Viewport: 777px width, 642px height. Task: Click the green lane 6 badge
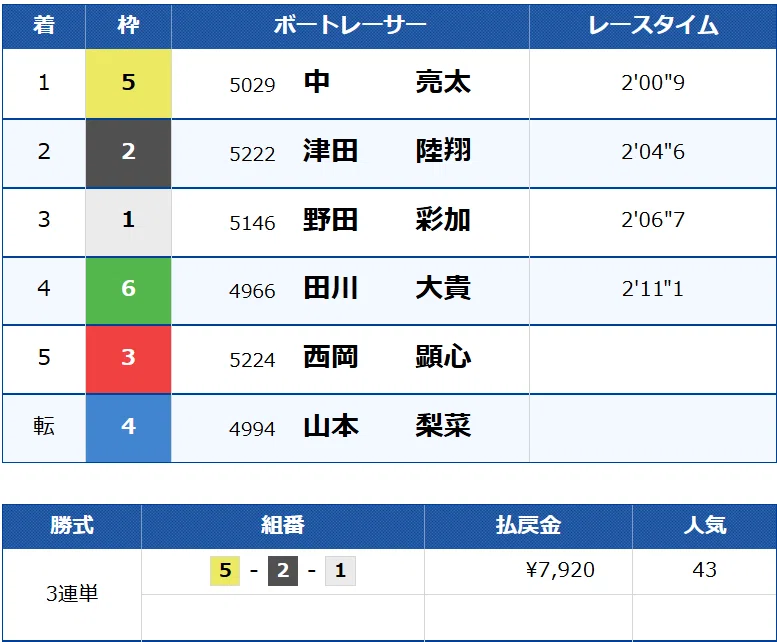point(128,290)
